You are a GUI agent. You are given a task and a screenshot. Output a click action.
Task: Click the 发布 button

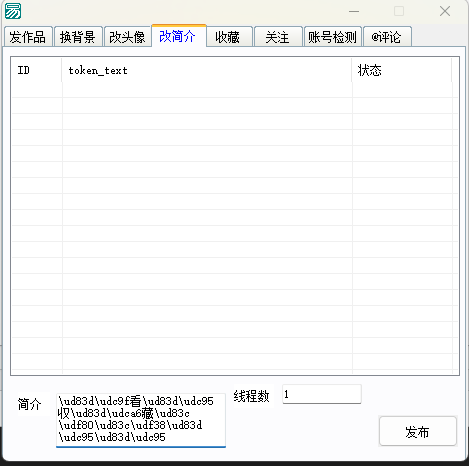point(418,431)
